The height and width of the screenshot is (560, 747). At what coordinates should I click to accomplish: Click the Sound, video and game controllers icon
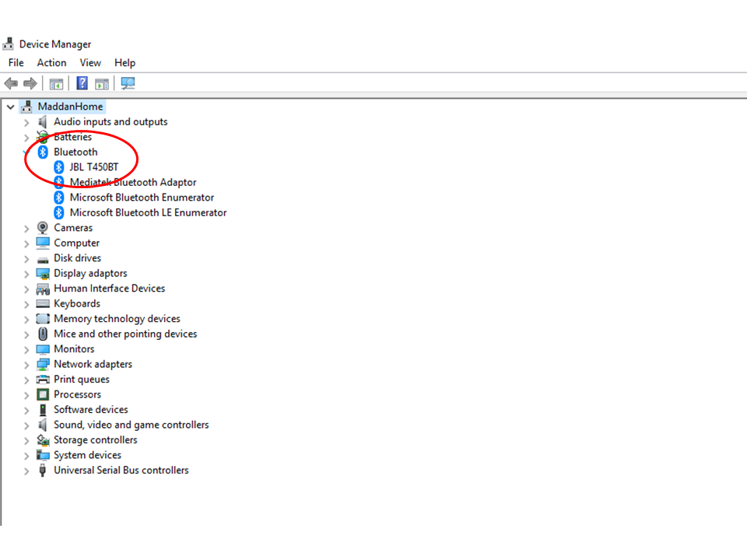[43, 425]
